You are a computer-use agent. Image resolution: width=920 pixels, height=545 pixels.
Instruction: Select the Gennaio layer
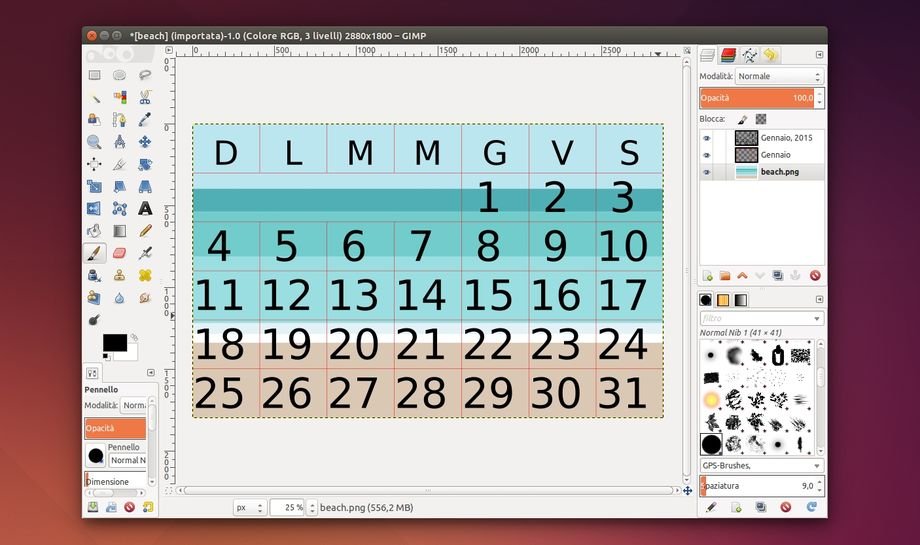pyautogui.click(x=775, y=155)
